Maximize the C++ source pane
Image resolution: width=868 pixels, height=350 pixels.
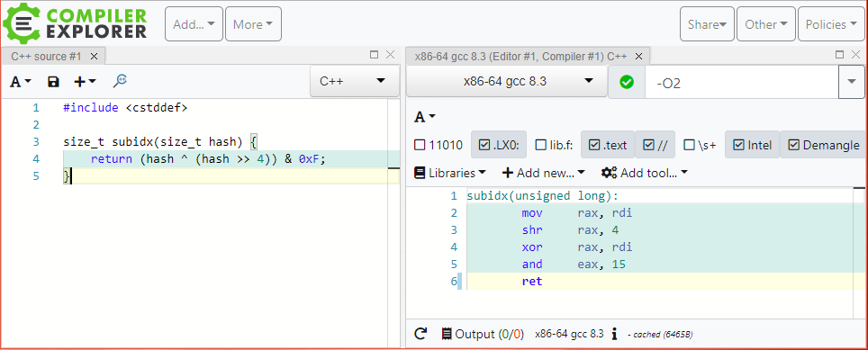375,55
